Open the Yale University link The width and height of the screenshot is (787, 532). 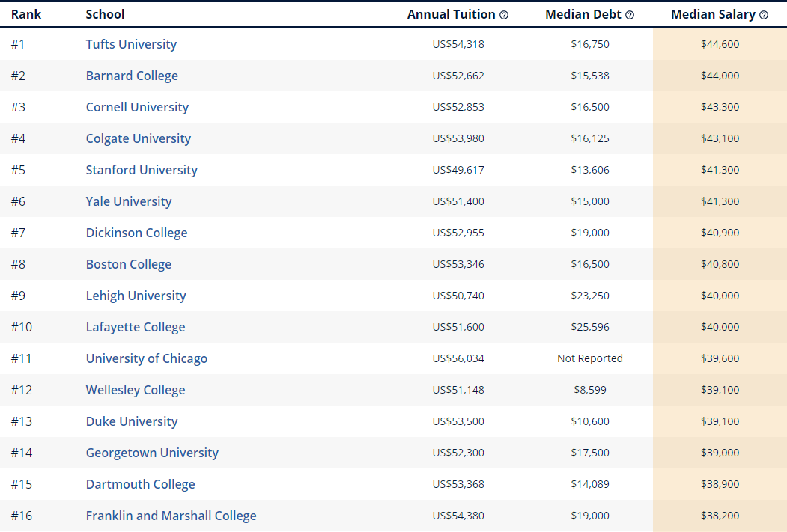(x=128, y=201)
